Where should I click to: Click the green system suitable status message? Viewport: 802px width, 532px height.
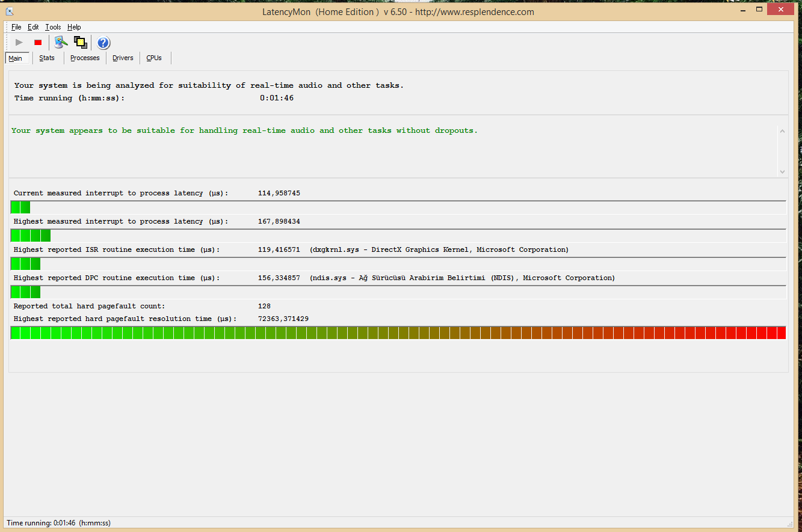(244, 130)
